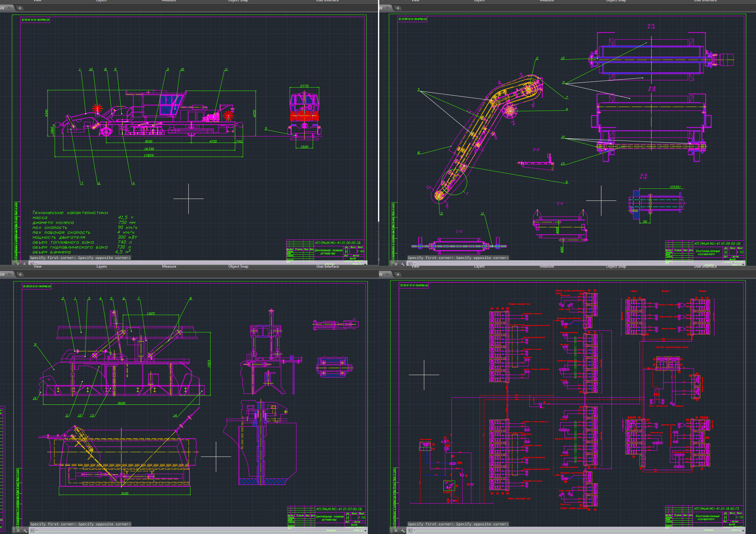Expand User Interface panel above hydraulic schematic drawing

705,266
